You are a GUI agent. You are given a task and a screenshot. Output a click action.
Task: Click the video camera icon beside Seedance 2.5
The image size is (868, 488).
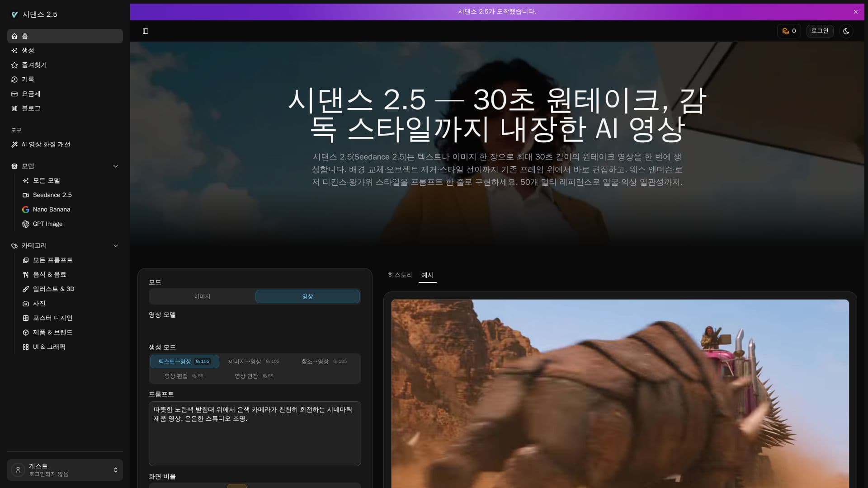[x=26, y=195]
